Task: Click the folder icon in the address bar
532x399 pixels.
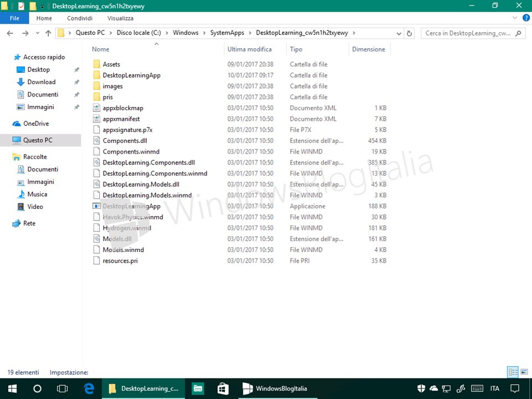Action: coord(61,33)
